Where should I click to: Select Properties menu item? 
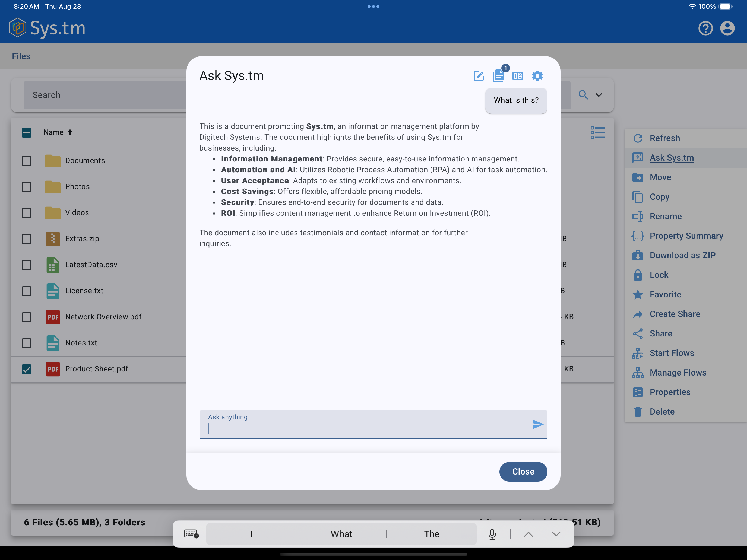click(x=686, y=392)
